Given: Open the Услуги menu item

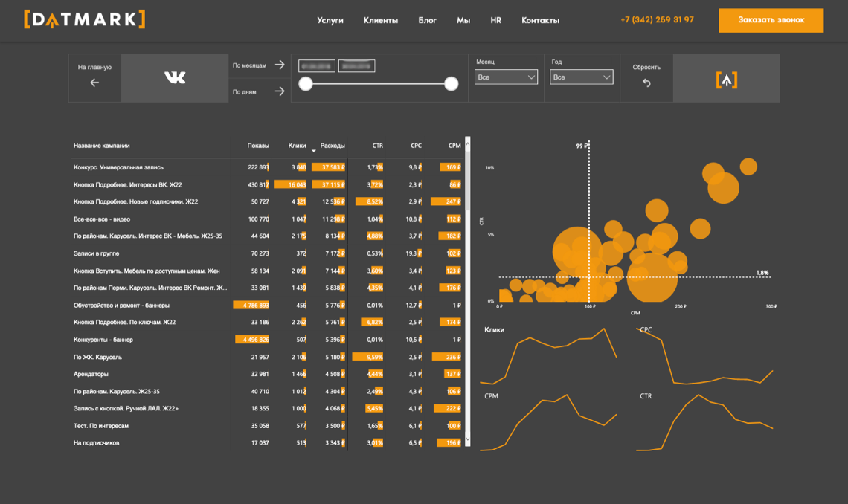Looking at the screenshot, I should (x=330, y=20).
